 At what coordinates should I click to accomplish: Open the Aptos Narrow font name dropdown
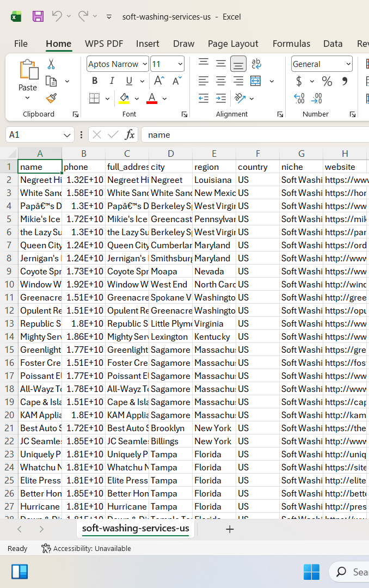(x=145, y=64)
